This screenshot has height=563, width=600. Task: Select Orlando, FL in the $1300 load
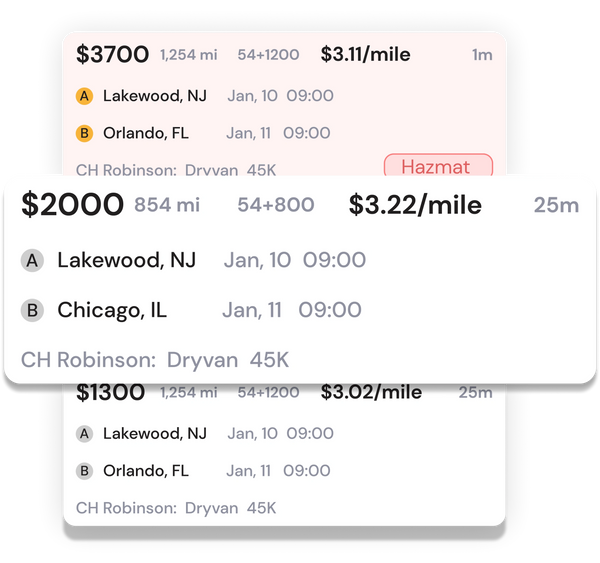click(146, 471)
